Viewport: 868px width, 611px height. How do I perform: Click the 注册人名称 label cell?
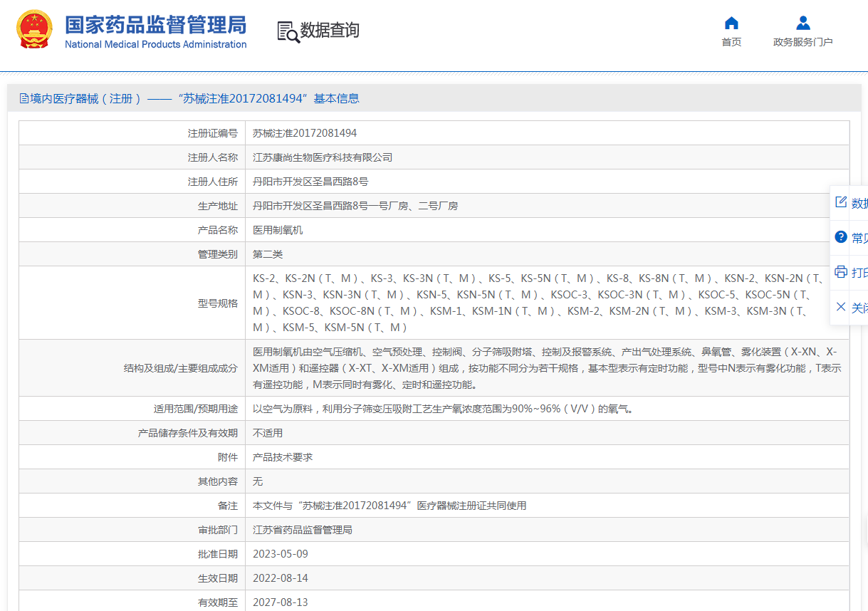click(x=132, y=157)
